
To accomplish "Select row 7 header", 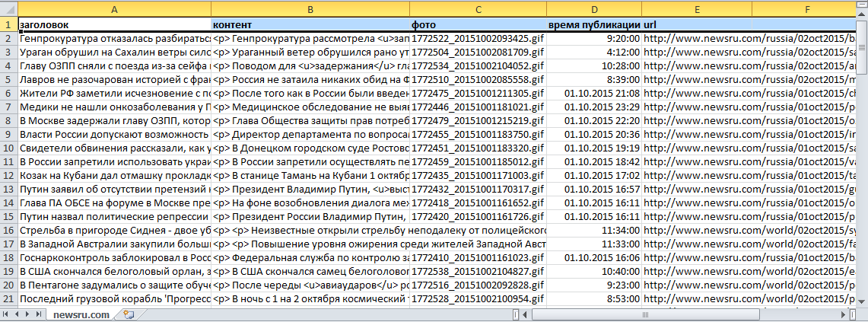I will point(9,107).
